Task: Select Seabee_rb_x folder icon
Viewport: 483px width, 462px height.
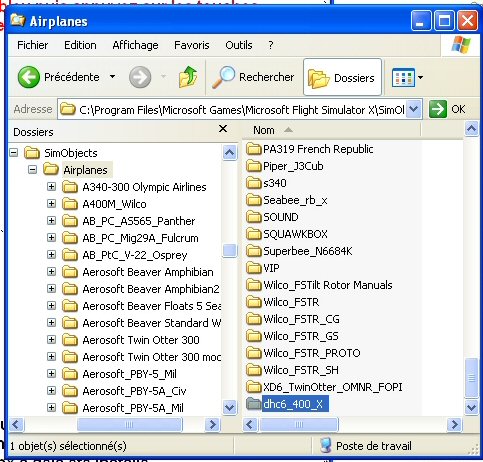Action: (x=253, y=200)
